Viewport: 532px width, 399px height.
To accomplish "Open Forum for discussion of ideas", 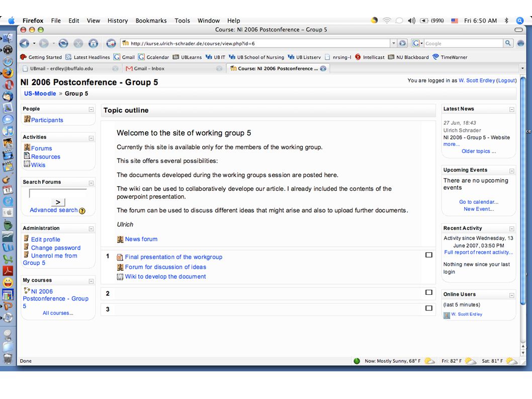I will (165, 267).
